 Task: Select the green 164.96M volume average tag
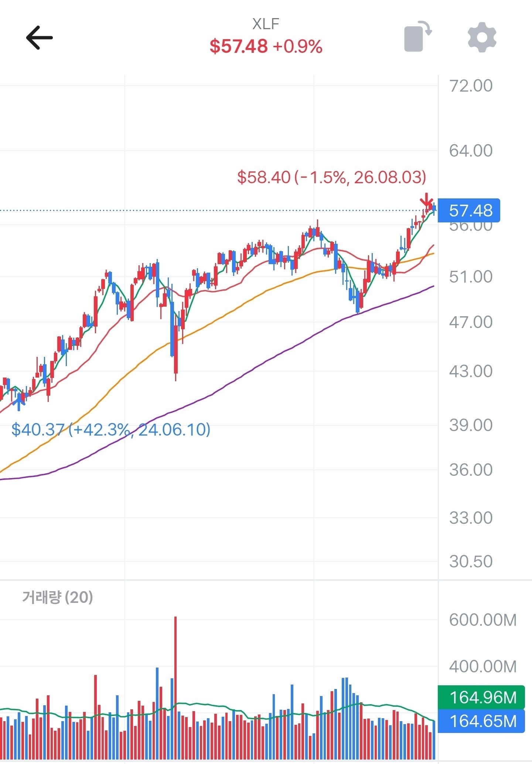(x=481, y=698)
